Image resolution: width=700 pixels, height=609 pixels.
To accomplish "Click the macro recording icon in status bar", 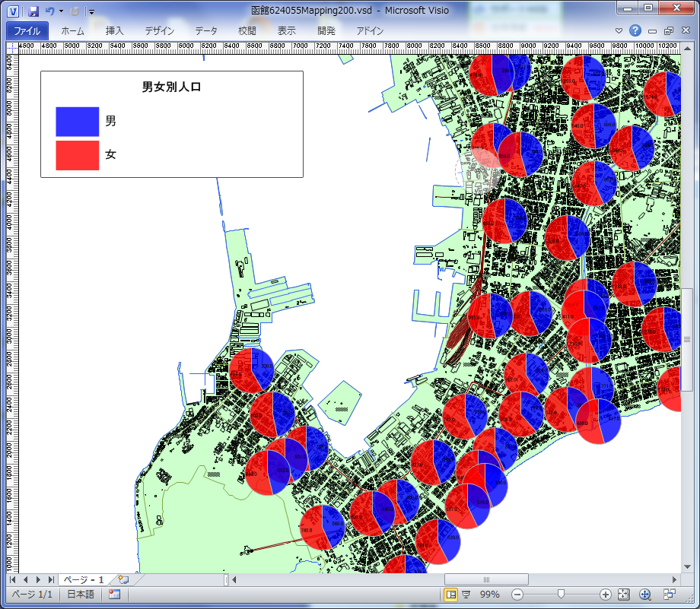I will coord(115,595).
